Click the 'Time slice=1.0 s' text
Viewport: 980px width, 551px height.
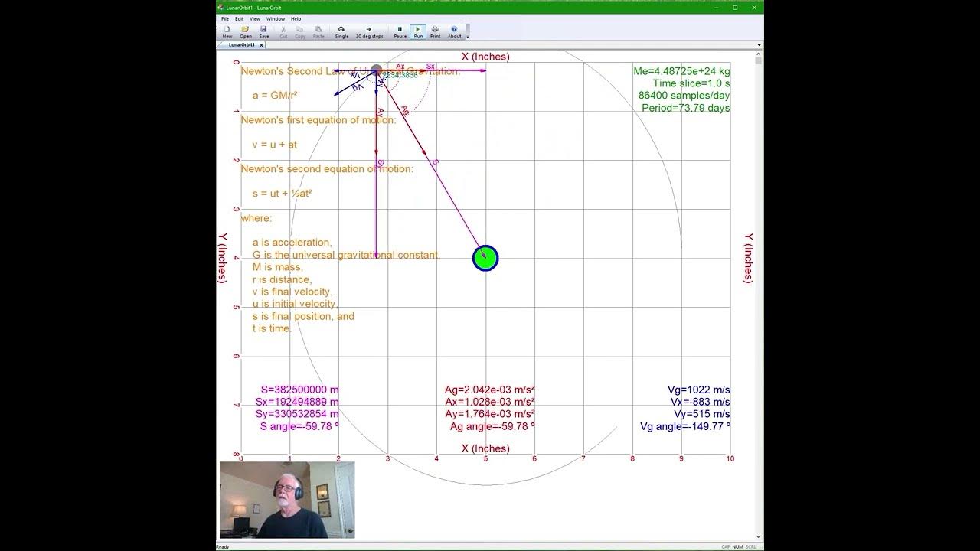[x=691, y=83]
